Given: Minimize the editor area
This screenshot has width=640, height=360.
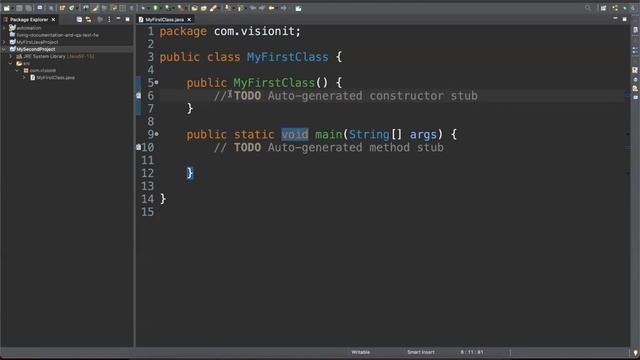Looking at the screenshot, I should pyautogui.click(x=615, y=18).
